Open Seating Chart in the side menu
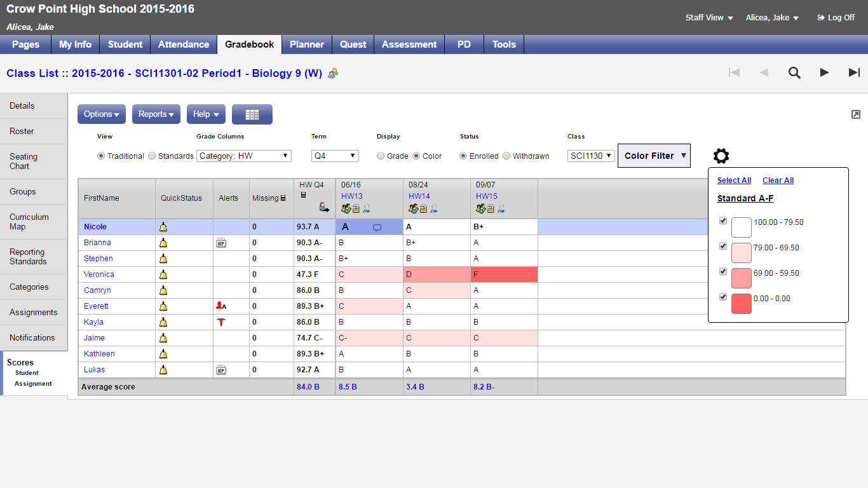 click(x=34, y=161)
